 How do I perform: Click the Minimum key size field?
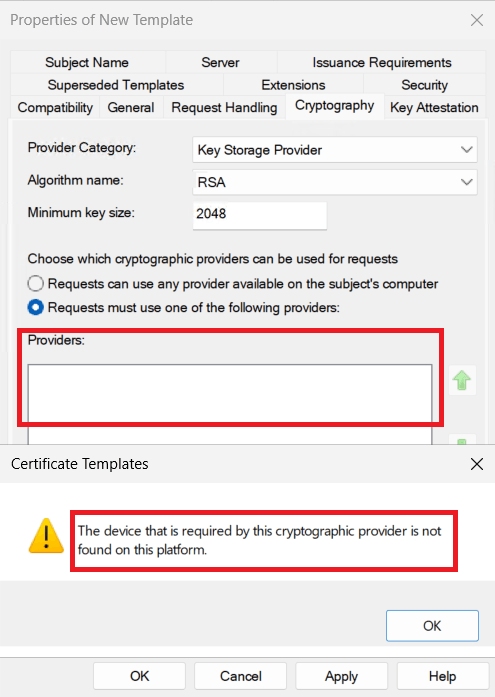260,215
